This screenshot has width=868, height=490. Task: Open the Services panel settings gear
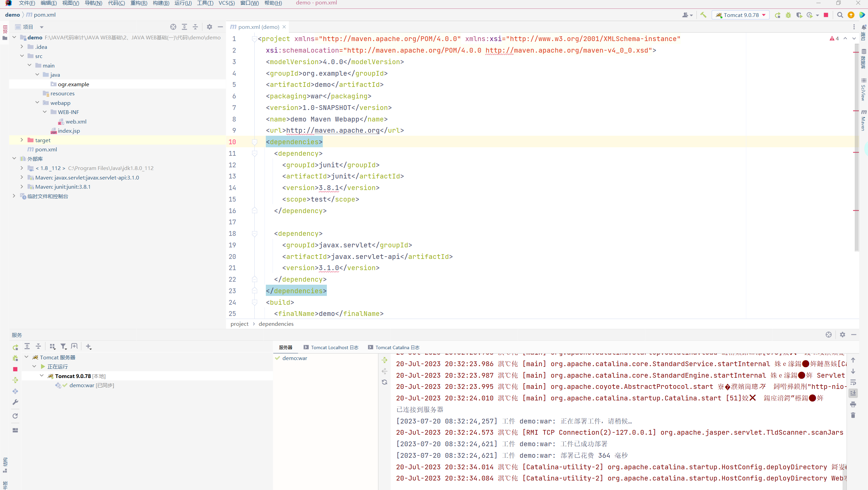(843, 335)
